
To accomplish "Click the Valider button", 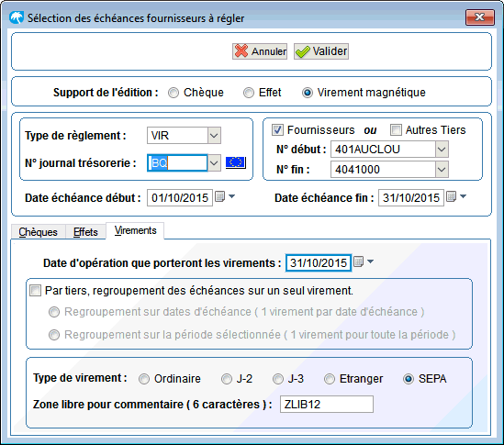I will click(x=321, y=51).
